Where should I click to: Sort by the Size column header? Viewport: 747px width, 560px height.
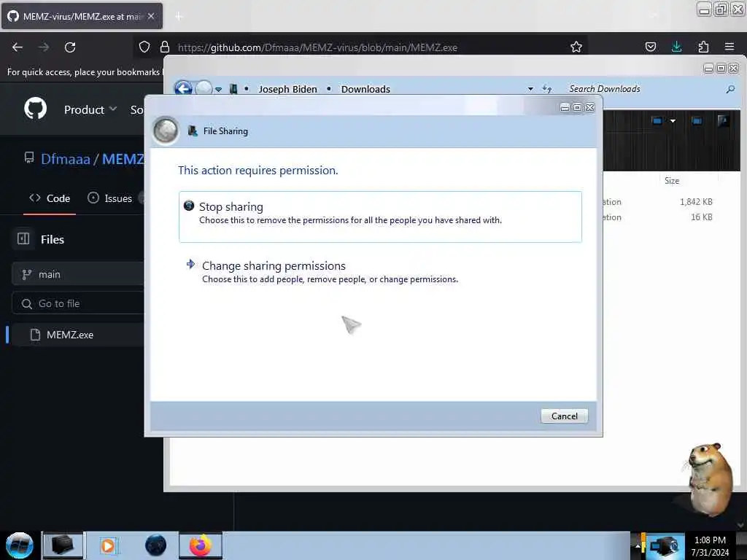point(672,181)
